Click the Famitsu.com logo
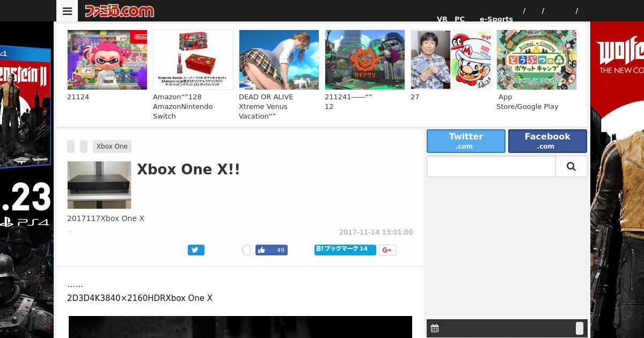Image resolution: width=644 pixels, height=338 pixels. pos(119,11)
